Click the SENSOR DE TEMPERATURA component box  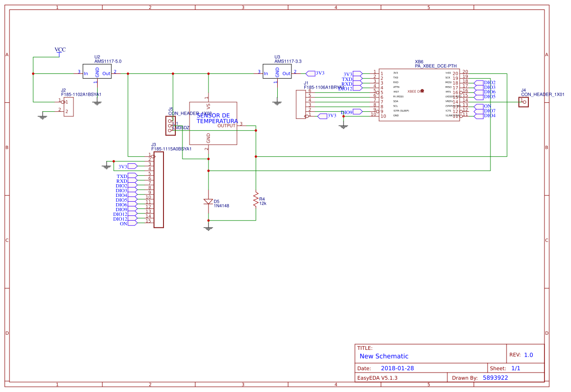[213, 123]
